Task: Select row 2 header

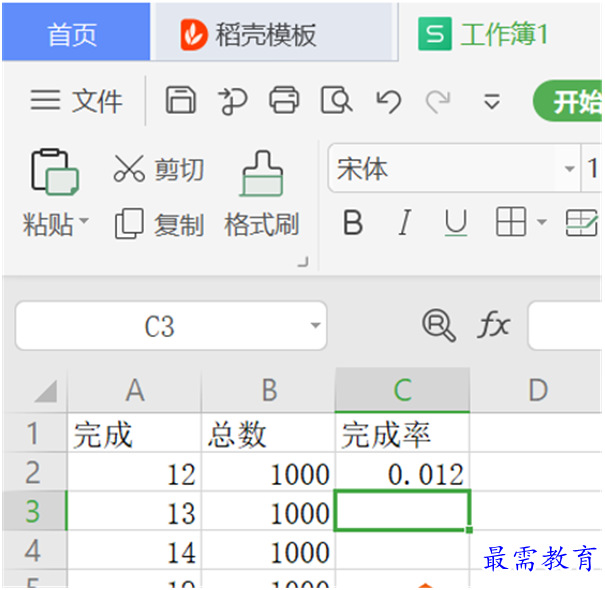Action: coord(34,472)
